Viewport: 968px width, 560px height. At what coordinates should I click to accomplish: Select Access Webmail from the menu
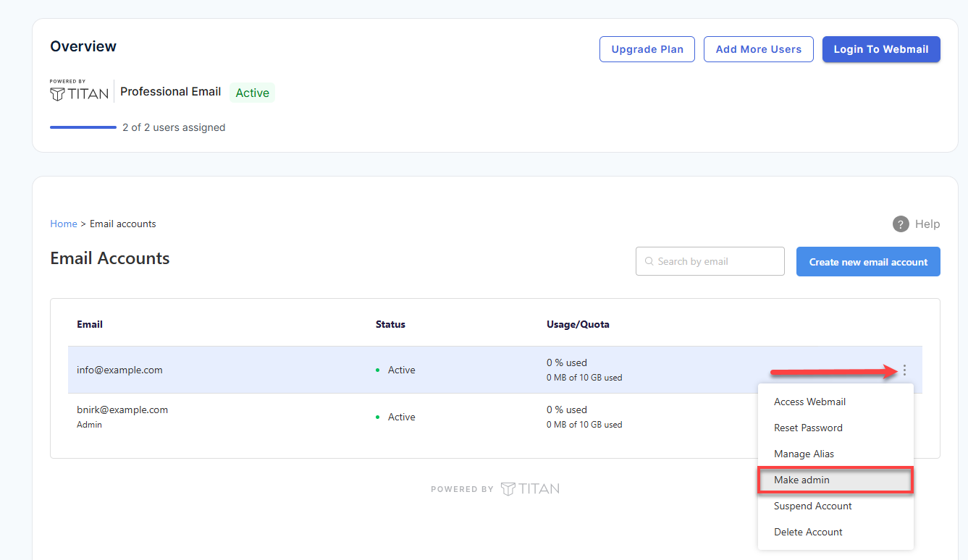coord(836,402)
